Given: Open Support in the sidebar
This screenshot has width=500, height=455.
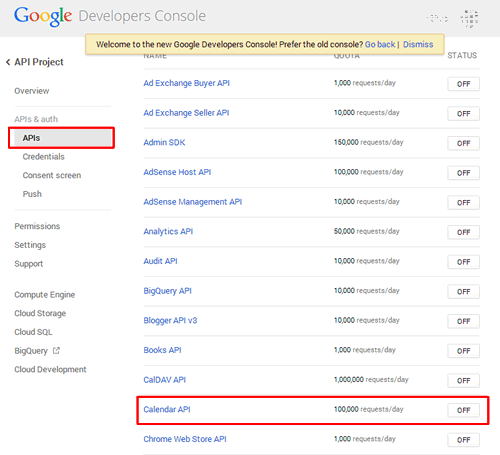Looking at the screenshot, I should (29, 264).
